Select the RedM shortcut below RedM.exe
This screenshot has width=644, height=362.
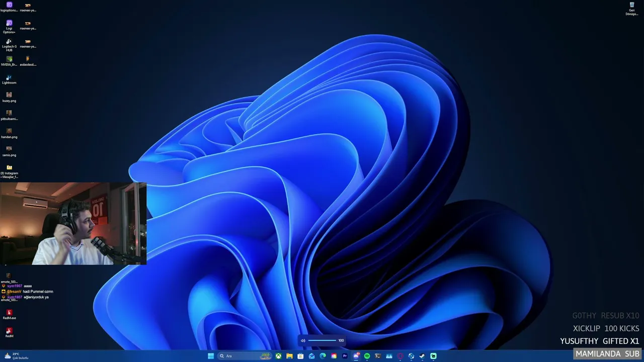click(9, 332)
